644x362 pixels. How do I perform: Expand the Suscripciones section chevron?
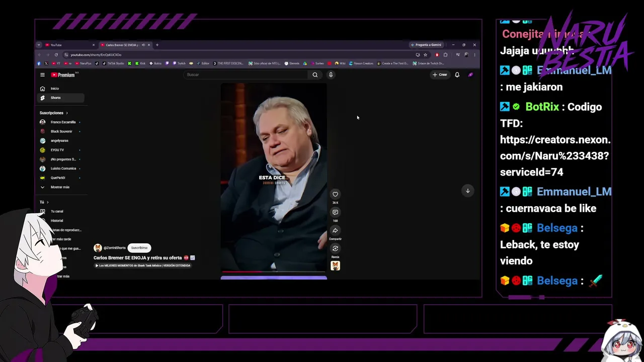tap(66, 113)
